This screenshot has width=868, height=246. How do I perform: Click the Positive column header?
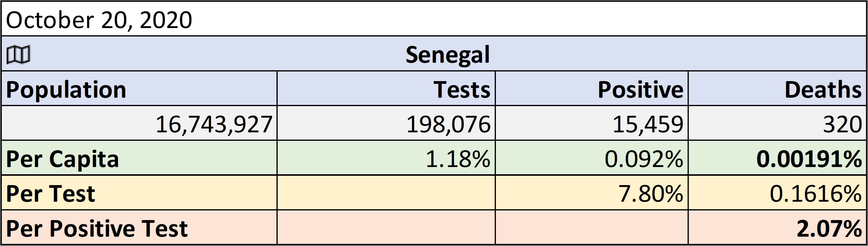pyautogui.click(x=592, y=89)
